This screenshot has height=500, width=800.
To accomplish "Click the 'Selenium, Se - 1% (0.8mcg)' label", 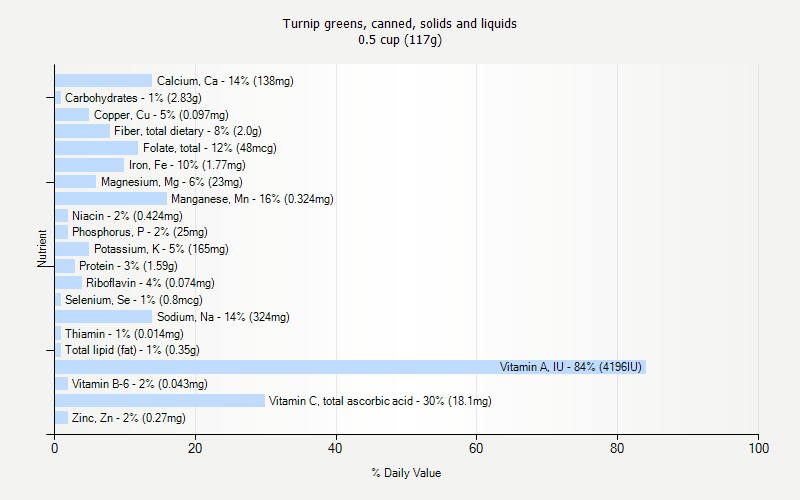I will [134, 300].
